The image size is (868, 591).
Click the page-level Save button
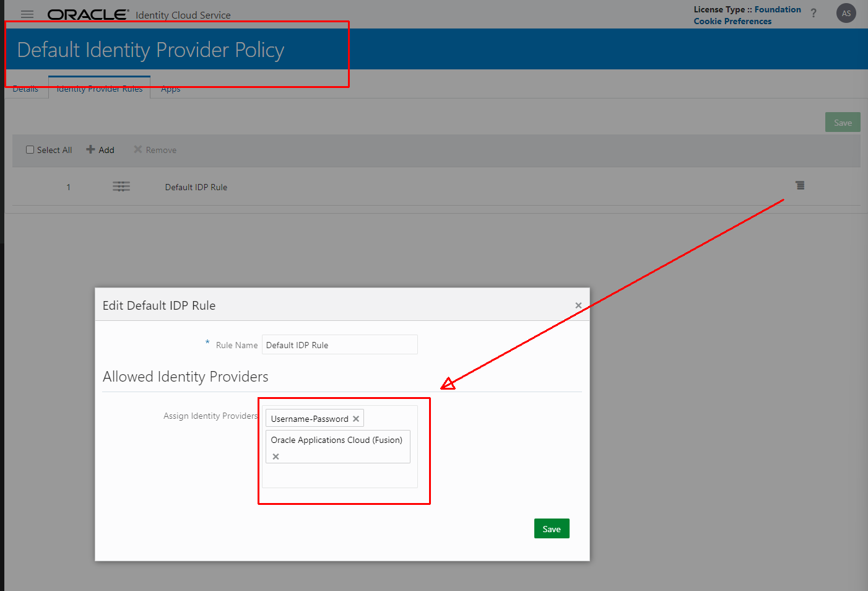(x=843, y=122)
